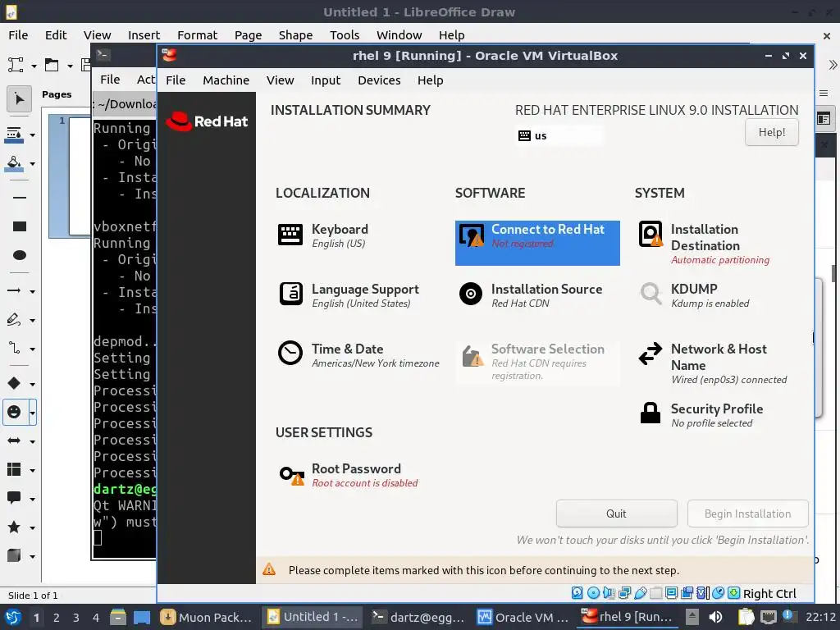Click Begin Installation button
Screen dimensions: 840x630
point(748,514)
